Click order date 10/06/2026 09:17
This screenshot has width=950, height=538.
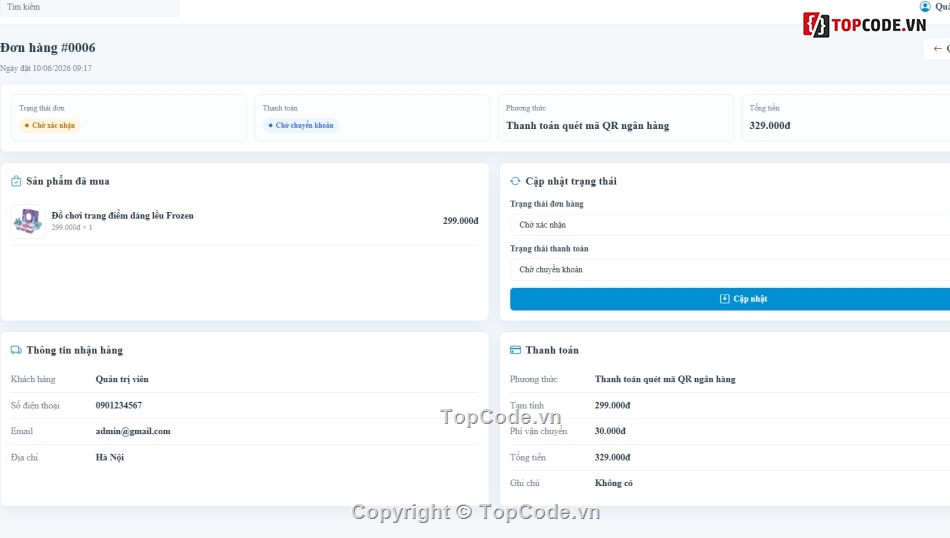click(62, 68)
